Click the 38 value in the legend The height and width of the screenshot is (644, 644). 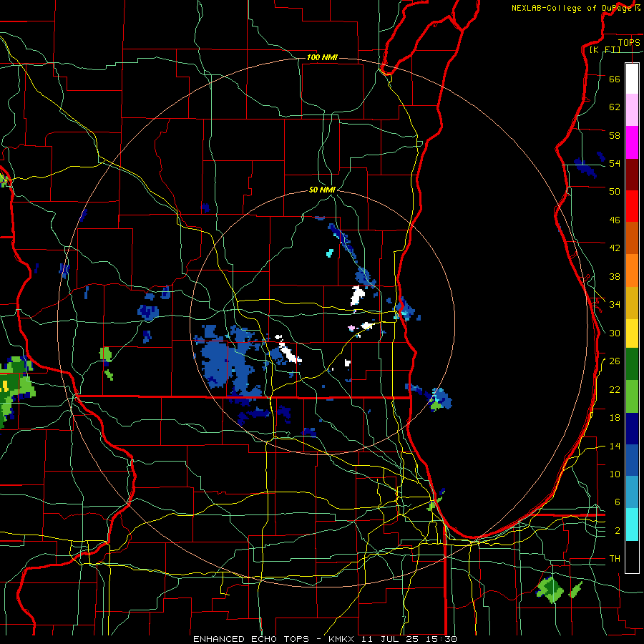pyautogui.click(x=615, y=276)
